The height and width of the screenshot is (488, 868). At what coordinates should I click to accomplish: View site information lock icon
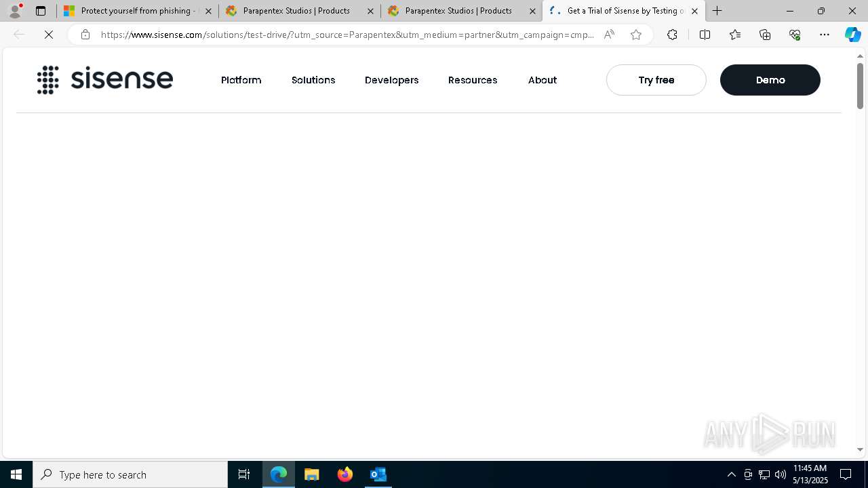(x=85, y=35)
